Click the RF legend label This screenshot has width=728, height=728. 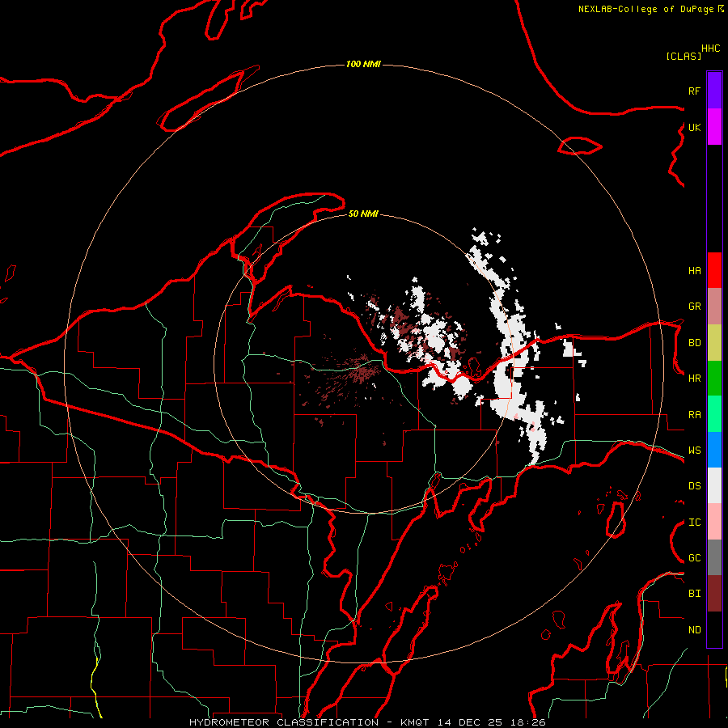694,91
